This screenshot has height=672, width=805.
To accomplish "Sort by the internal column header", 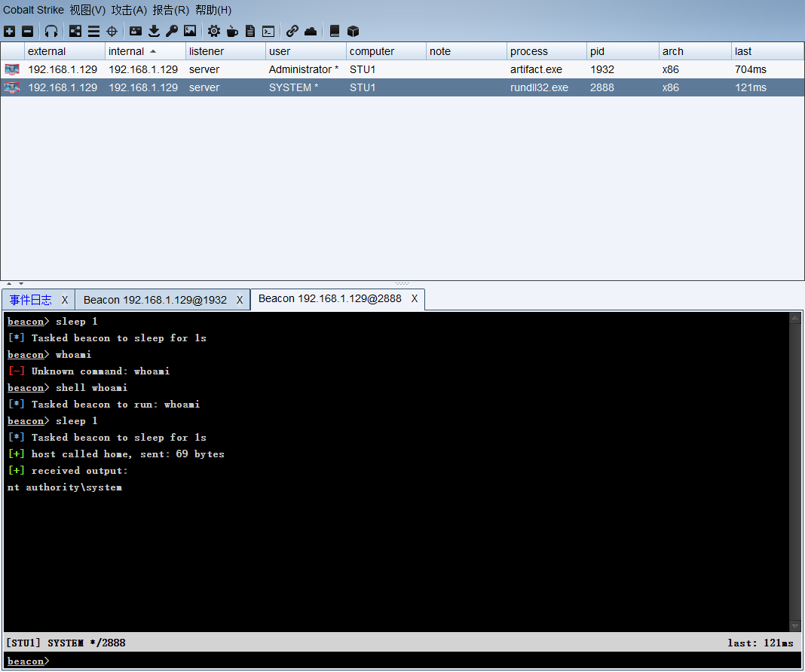I will 145,51.
